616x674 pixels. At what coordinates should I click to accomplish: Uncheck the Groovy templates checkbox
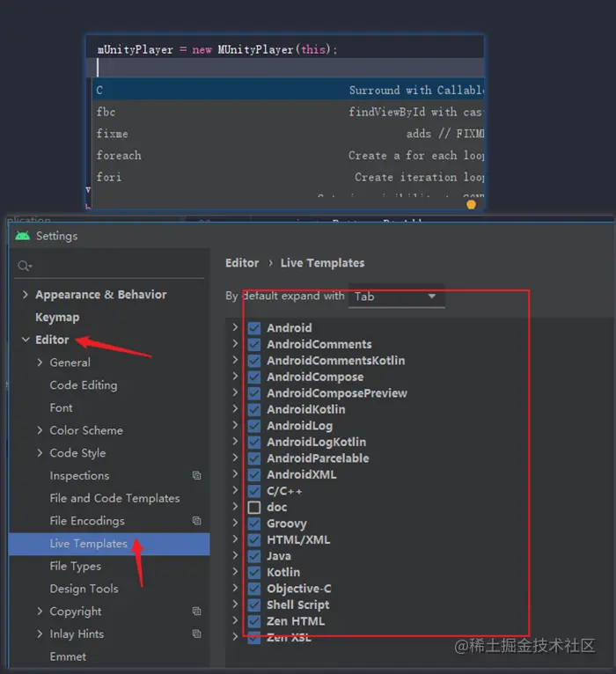tap(254, 524)
